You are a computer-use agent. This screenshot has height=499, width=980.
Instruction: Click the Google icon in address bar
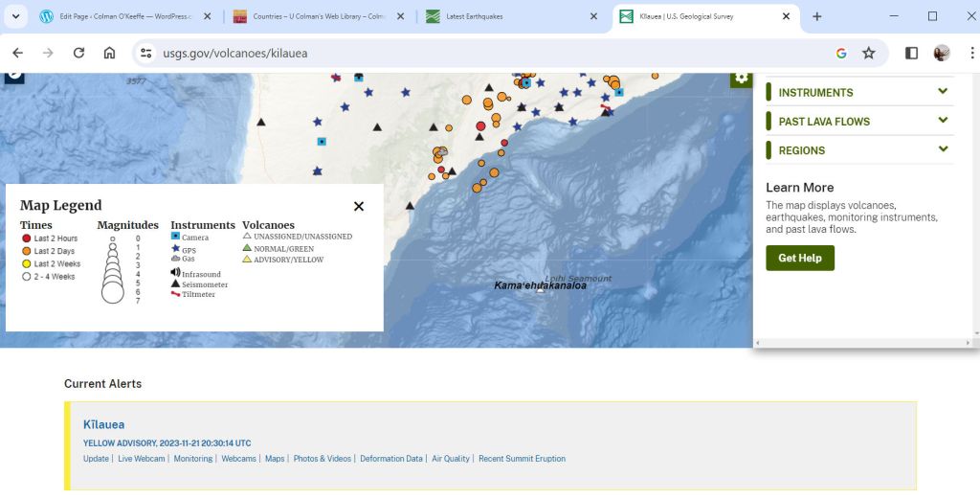[x=841, y=54]
